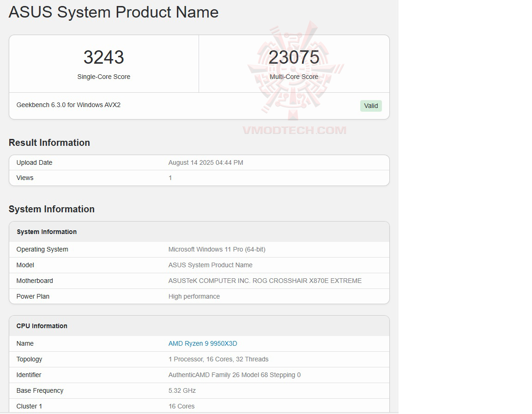
Task: Select the Upload Date row
Action: coord(199,162)
